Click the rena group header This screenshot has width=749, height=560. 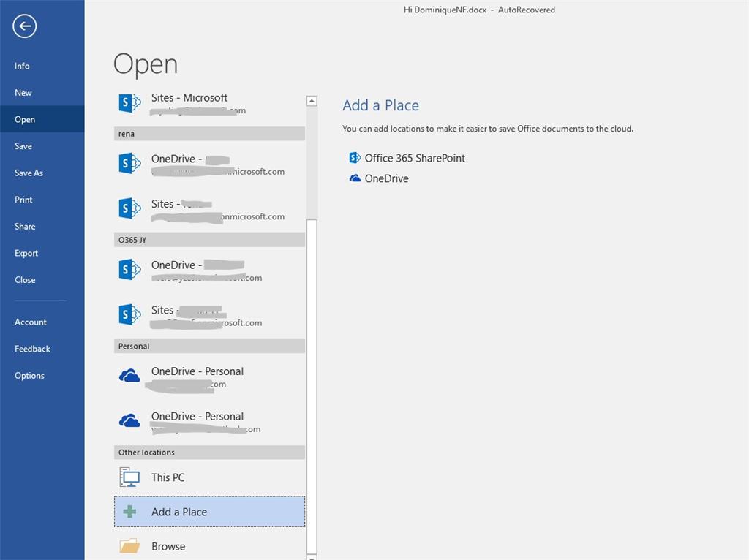click(209, 134)
